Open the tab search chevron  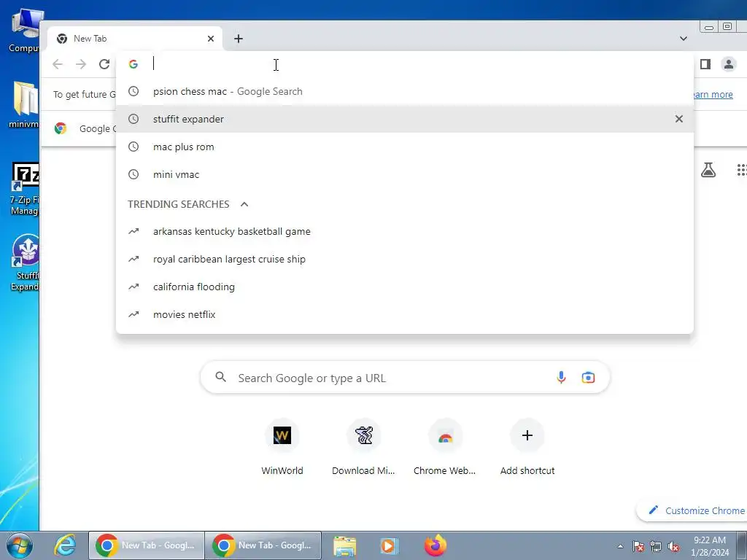(x=683, y=39)
